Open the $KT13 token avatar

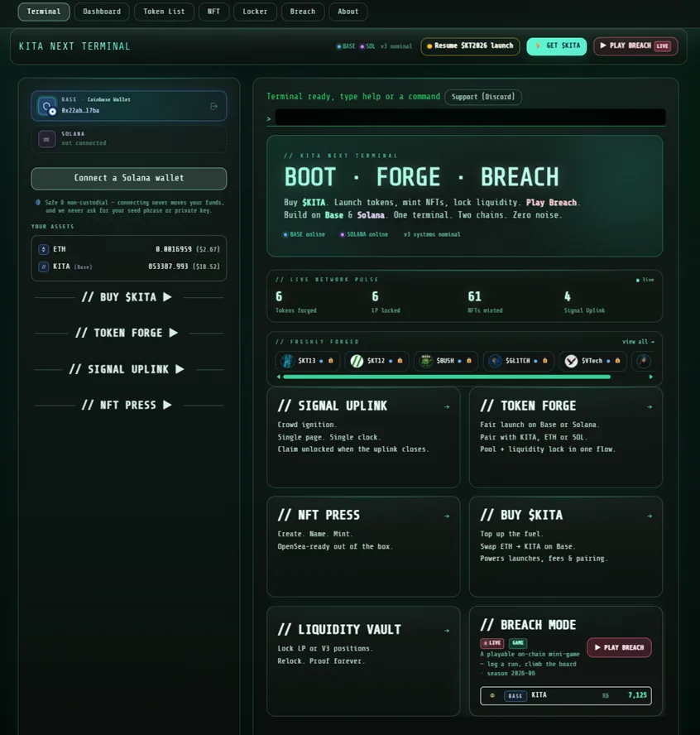287,361
